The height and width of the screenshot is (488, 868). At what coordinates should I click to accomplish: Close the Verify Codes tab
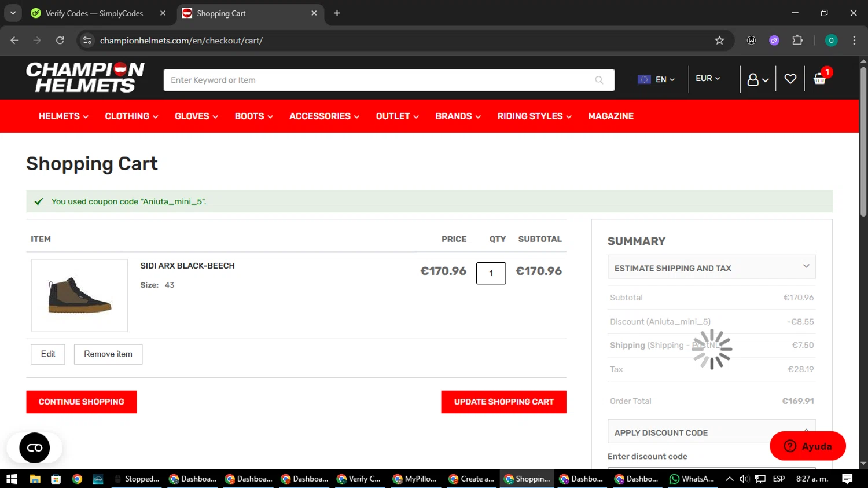(x=163, y=13)
